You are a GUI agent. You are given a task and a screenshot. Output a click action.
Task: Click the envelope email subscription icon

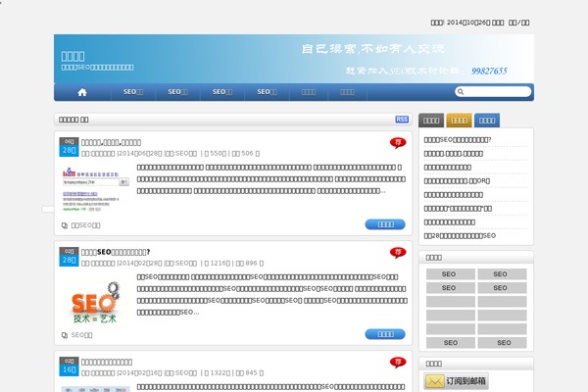click(434, 381)
